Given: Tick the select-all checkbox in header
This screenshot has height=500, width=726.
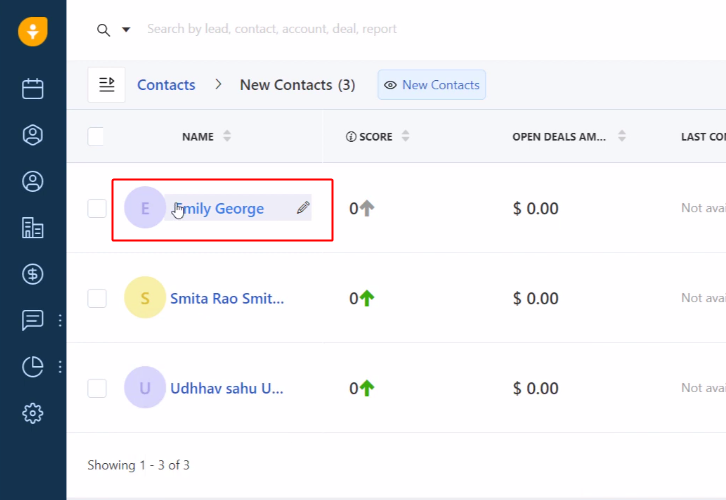Looking at the screenshot, I should 96,137.
